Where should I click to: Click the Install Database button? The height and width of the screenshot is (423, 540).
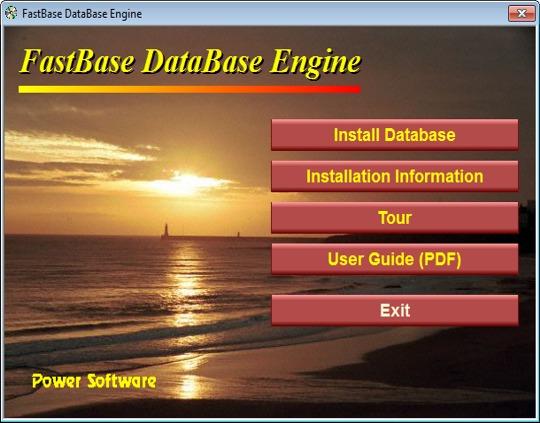(x=395, y=135)
